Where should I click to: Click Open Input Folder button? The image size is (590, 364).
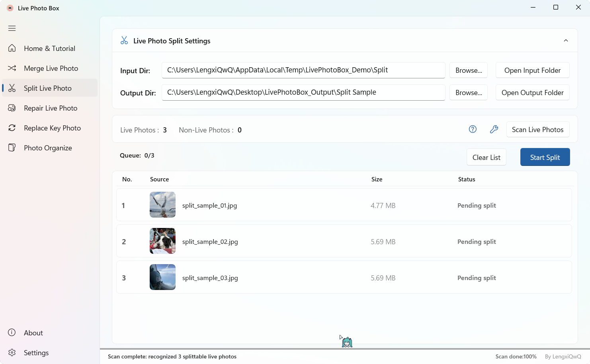point(532,70)
